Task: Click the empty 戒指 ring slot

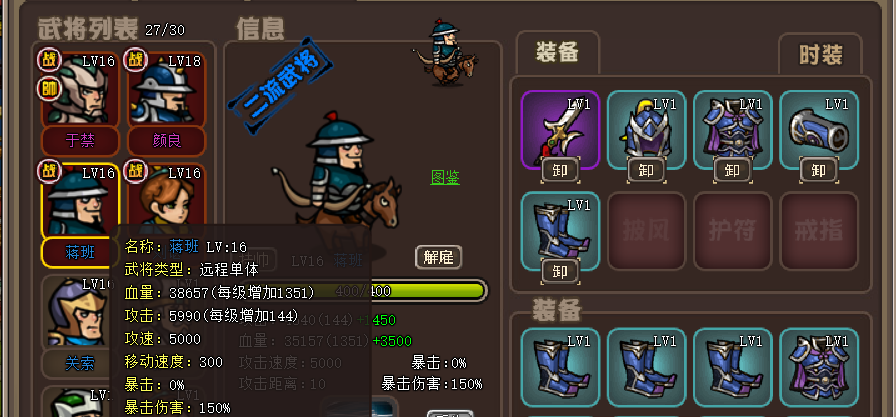Action: (819, 231)
